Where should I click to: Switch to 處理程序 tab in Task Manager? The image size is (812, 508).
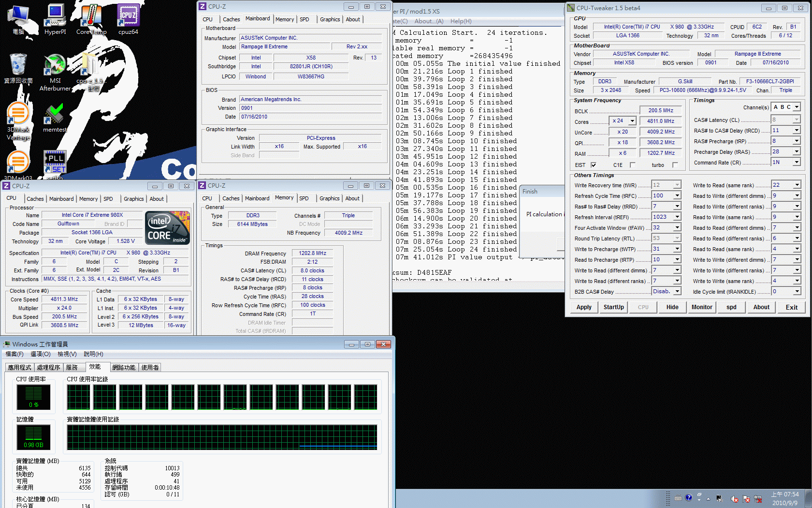point(48,368)
